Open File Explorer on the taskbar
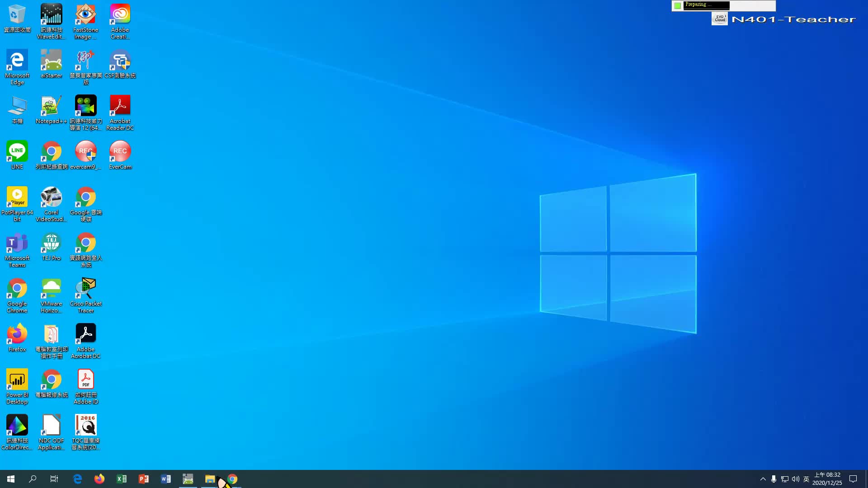Image resolution: width=868 pixels, height=488 pixels. click(210, 479)
